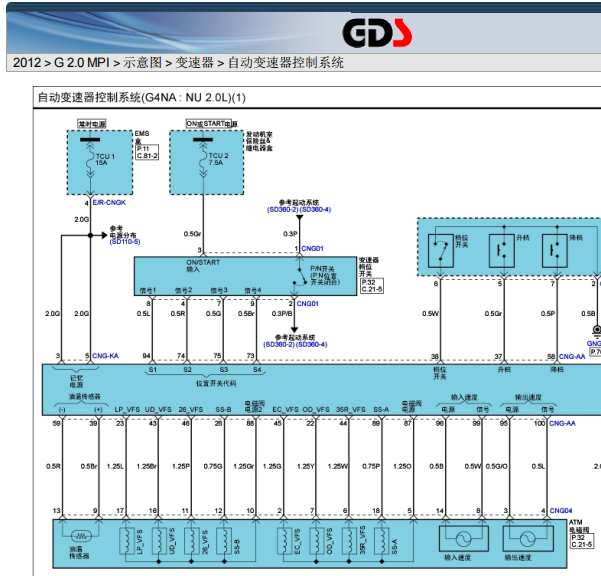
Task: Click the S4 terminal label
Action: point(257,370)
